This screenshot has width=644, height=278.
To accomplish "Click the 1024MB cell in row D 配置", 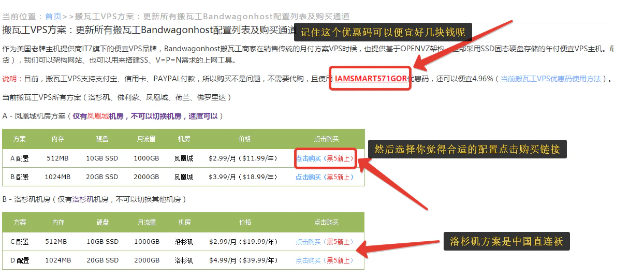I will pyautogui.click(x=57, y=260).
